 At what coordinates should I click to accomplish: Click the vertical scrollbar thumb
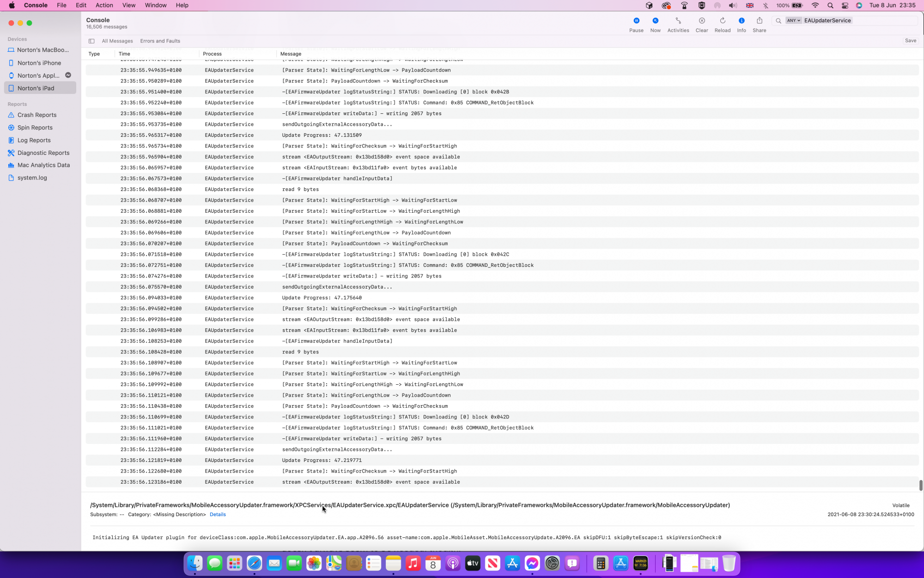point(920,485)
